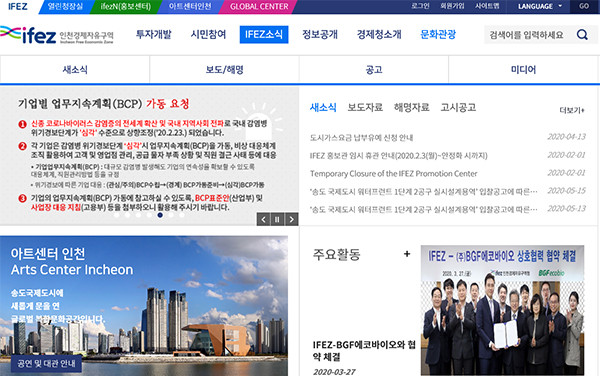
Task: Click the 공연 및 대관 안내 button
Action: [46, 363]
